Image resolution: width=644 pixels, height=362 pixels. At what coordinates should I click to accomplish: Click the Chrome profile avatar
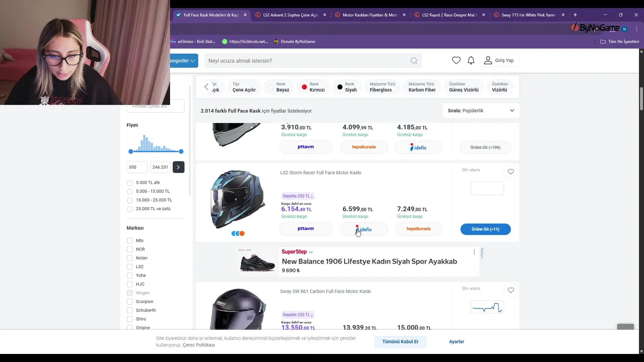tap(624, 29)
